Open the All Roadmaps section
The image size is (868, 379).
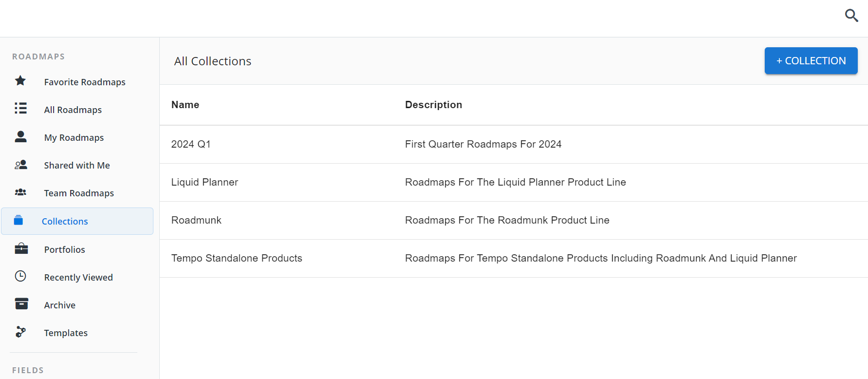point(73,110)
